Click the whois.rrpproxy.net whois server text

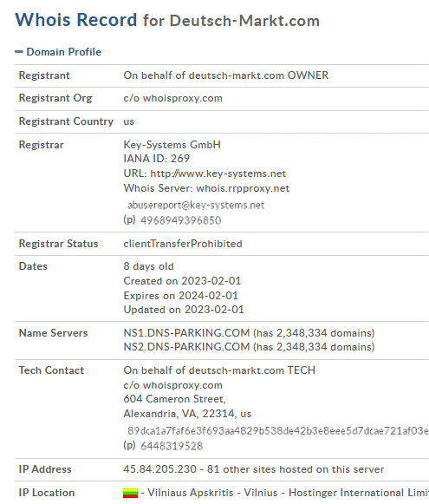coord(243,188)
